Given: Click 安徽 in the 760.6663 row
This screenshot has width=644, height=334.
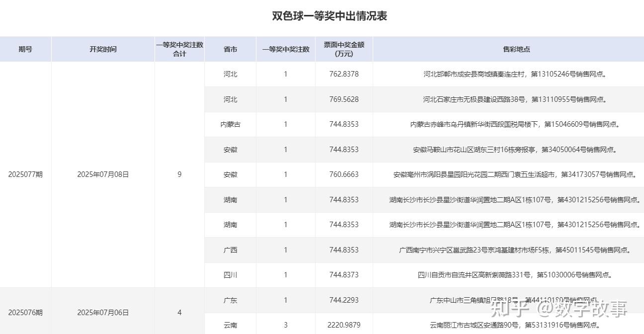Looking at the screenshot, I should (230, 174).
